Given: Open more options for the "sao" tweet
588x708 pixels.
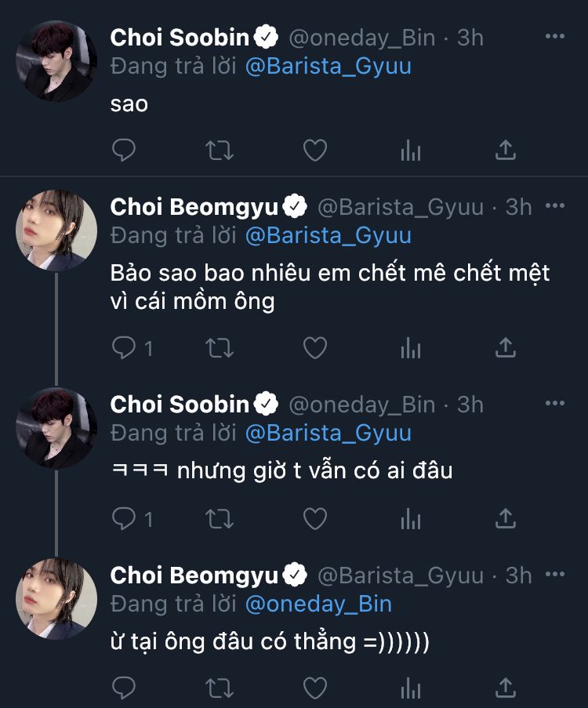Looking at the screenshot, I should pyautogui.click(x=554, y=37).
